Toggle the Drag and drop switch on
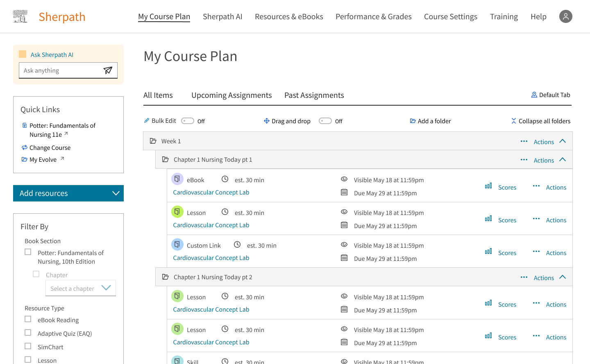The width and height of the screenshot is (590, 364). [325, 121]
